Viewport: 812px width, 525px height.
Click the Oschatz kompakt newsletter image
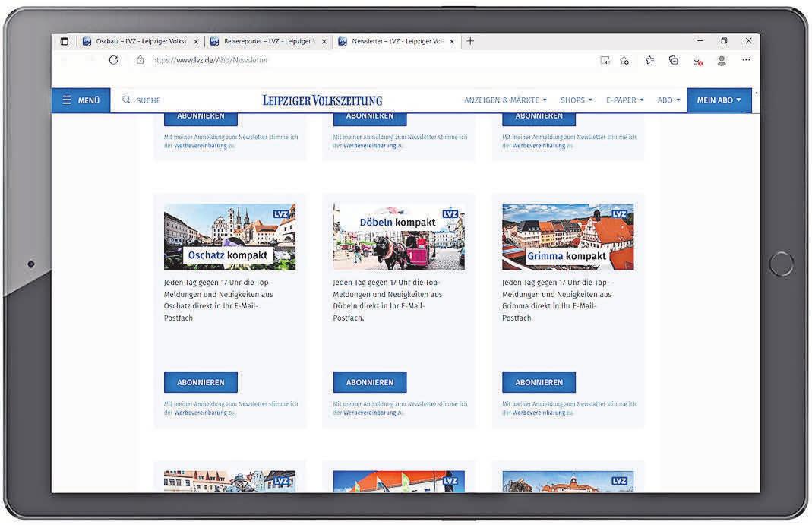(229, 236)
